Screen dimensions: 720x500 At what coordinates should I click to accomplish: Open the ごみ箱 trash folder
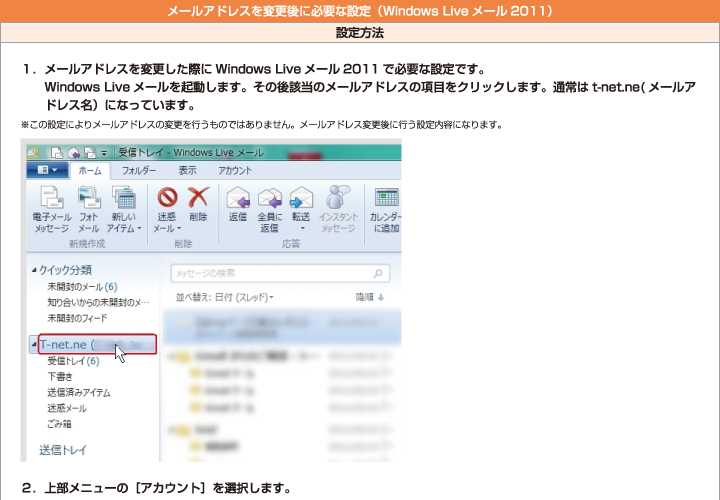coord(59,423)
